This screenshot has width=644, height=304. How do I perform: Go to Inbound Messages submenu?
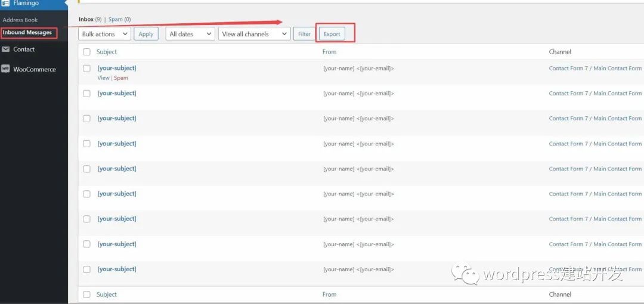(x=27, y=32)
